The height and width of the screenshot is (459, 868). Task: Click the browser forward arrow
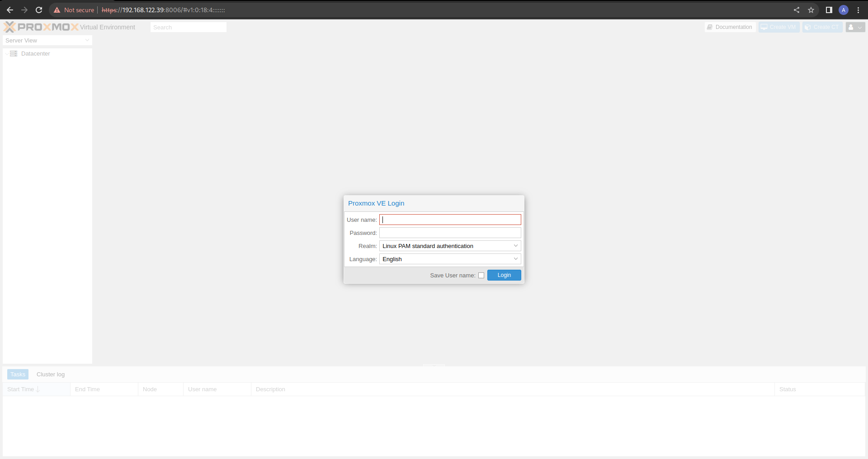(24, 10)
